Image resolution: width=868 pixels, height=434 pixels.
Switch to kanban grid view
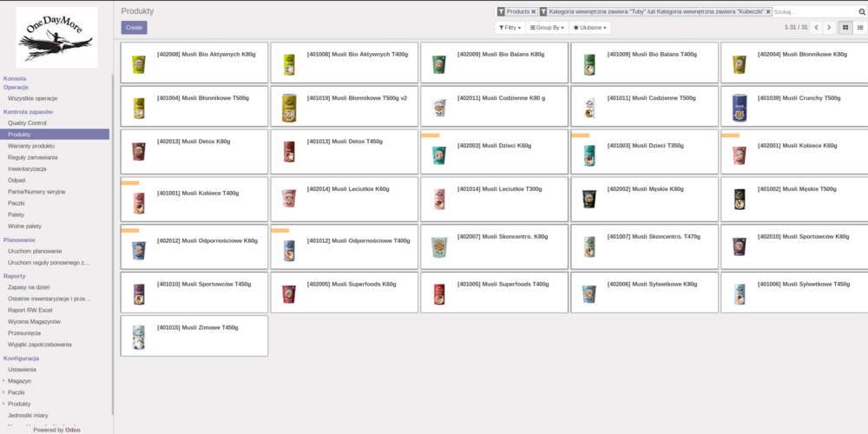pos(845,28)
